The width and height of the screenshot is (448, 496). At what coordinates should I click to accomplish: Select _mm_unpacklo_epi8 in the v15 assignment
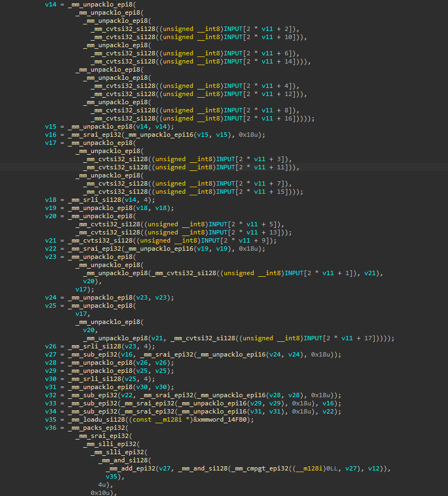100,126
